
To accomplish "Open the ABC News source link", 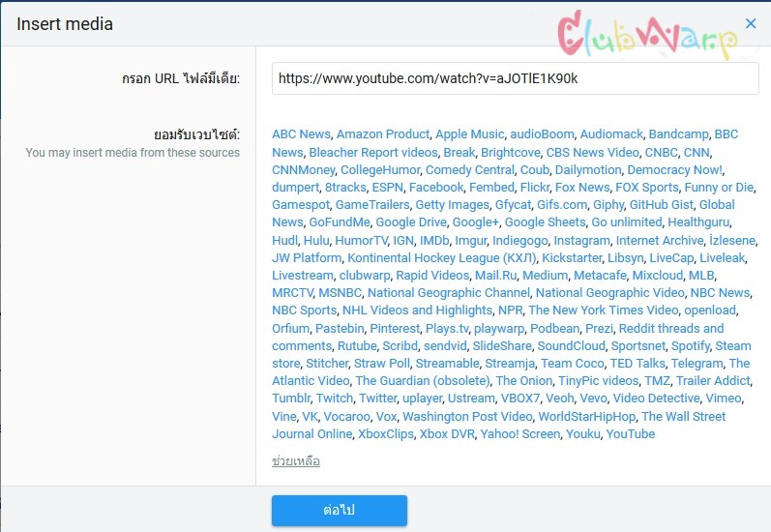I will pyautogui.click(x=301, y=134).
